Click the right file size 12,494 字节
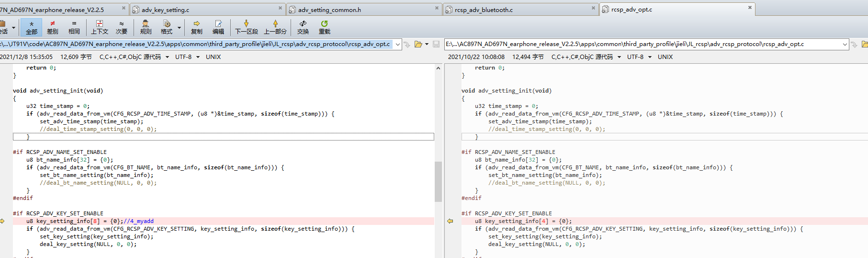Viewport: 868px width, 258px height. (528, 57)
